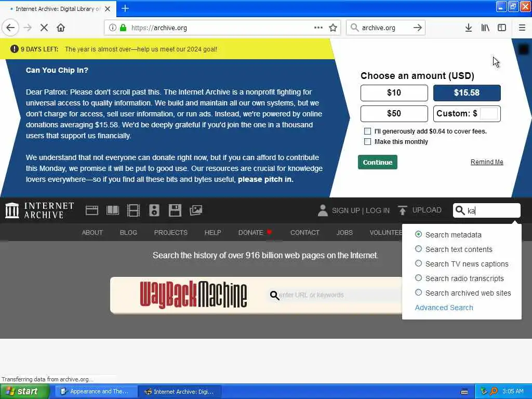Viewport: 532px width, 399px height.
Task: Open the Video film icon
Action: pyautogui.click(x=134, y=210)
